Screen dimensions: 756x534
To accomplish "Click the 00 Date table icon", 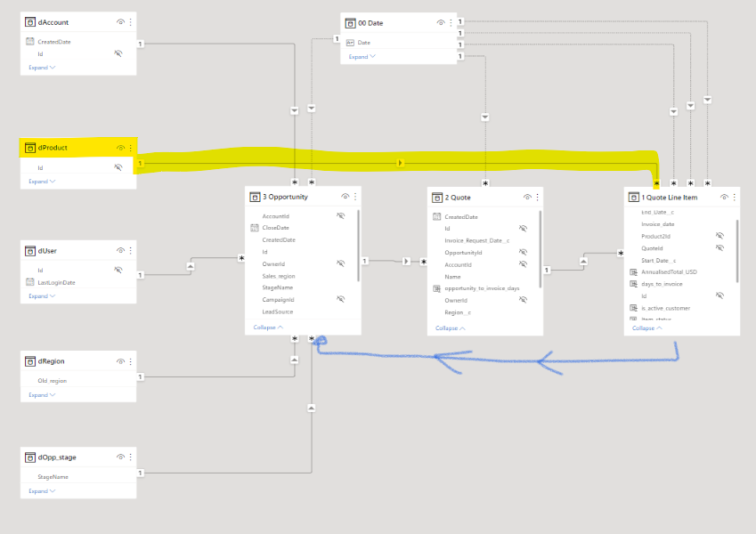I will click(x=351, y=23).
